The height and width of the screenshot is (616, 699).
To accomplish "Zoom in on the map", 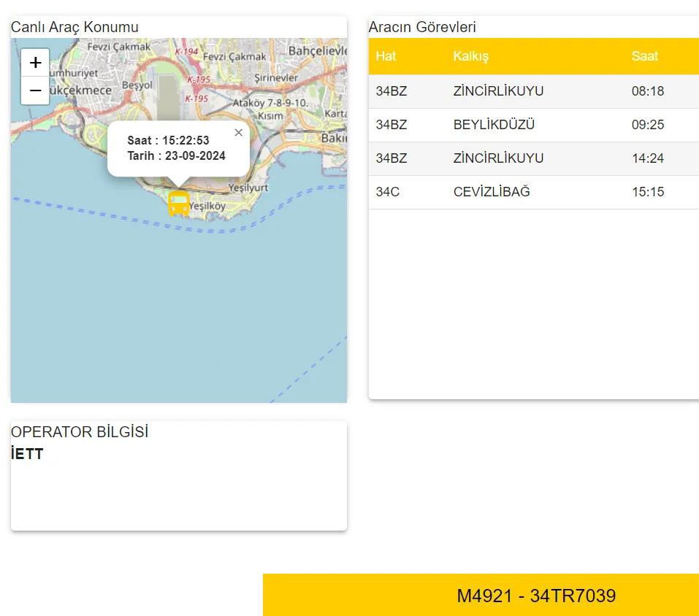I will (x=35, y=63).
